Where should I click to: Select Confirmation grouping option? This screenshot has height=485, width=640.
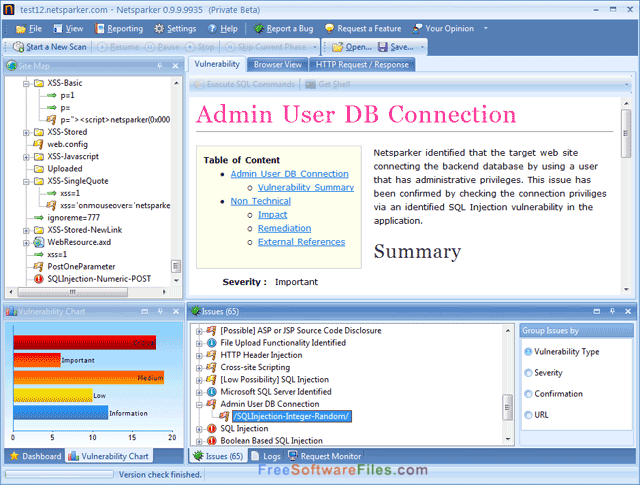tap(528, 394)
